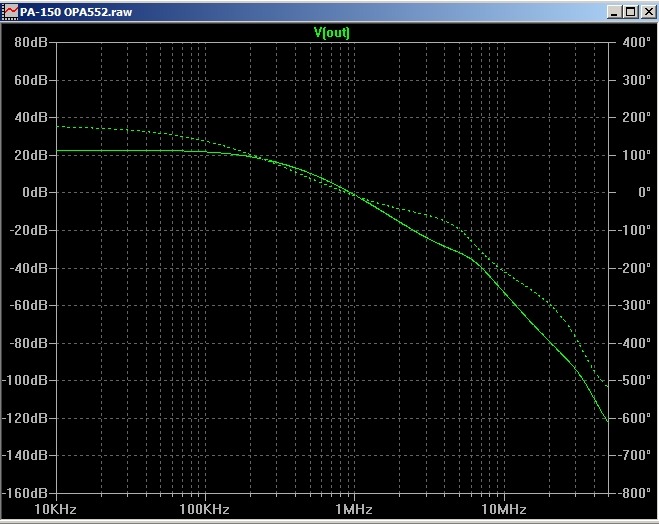This screenshot has height=524, width=659.
Task: Click the 40dB left axis label
Action: (31, 117)
